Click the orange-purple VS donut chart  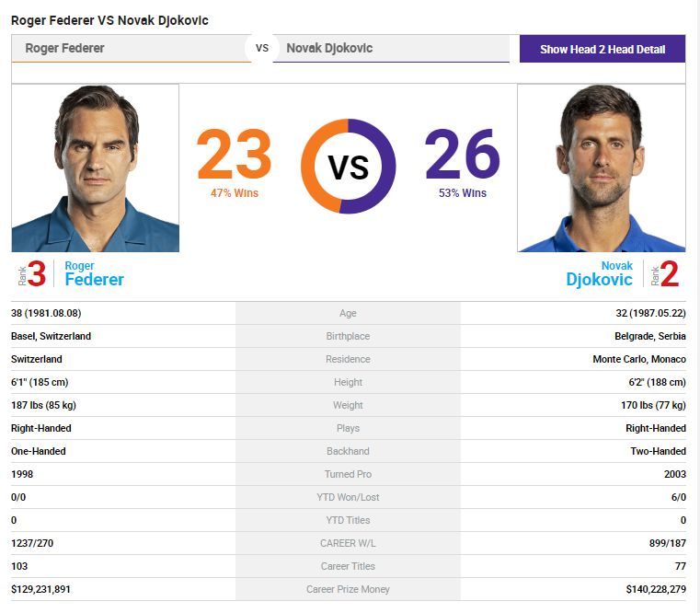(x=348, y=167)
